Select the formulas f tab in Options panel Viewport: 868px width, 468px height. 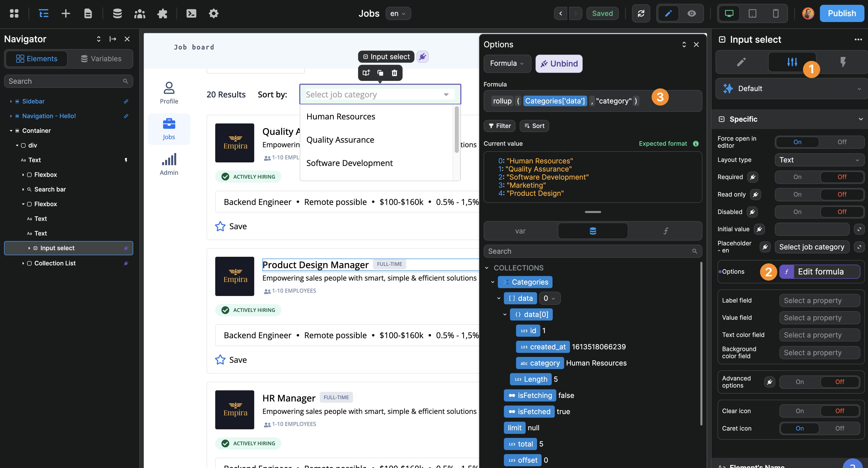tap(665, 231)
